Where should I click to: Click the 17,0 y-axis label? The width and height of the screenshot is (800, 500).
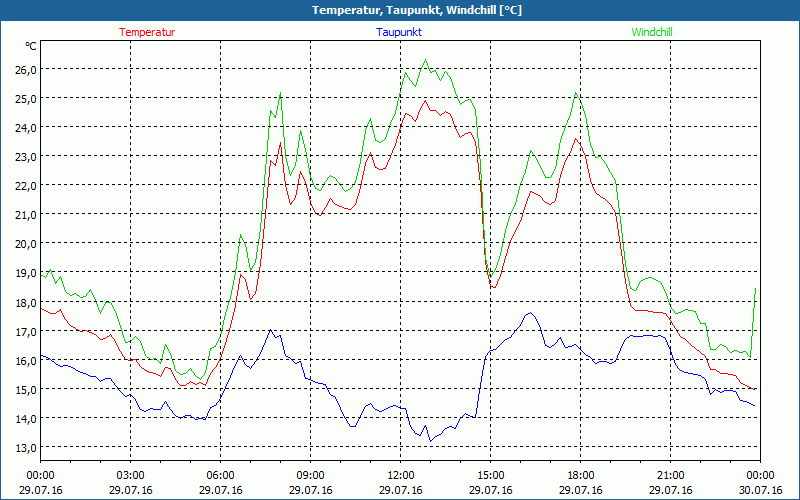[26, 332]
